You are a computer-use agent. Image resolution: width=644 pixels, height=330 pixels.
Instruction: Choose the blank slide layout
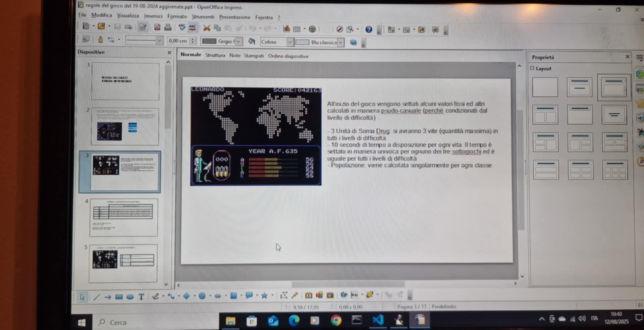click(545, 87)
